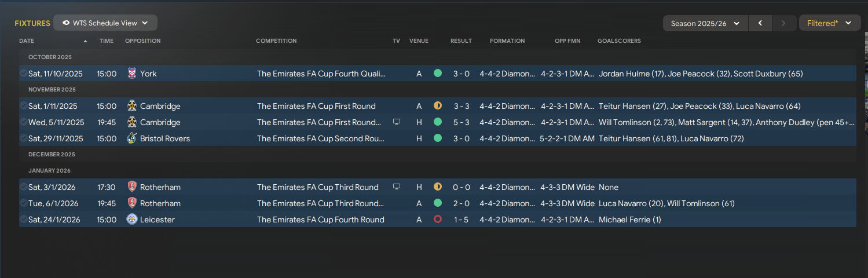Sort fixtures by the Date column header
Viewport: 868px width, 278px height.
pyautogui.click(x=27, y=41)
